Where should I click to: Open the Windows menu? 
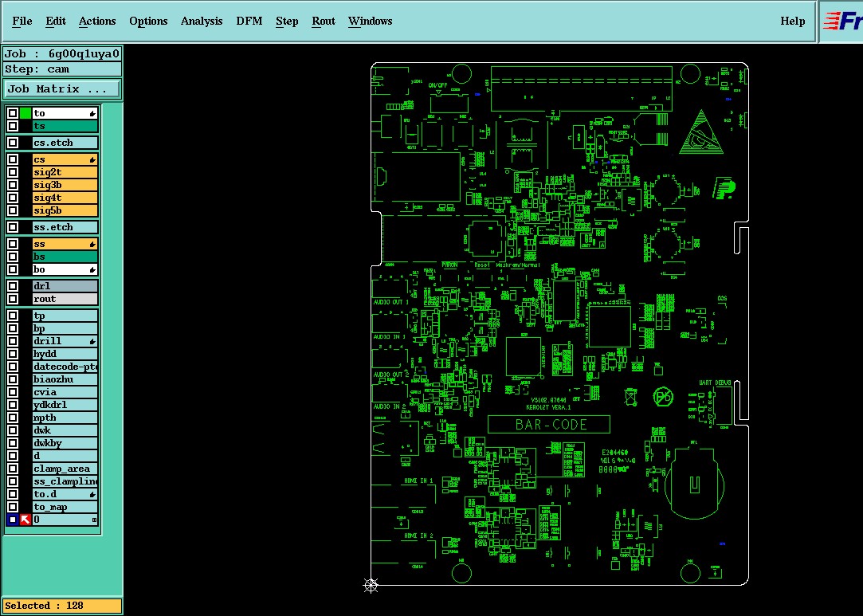coord(370,21)
